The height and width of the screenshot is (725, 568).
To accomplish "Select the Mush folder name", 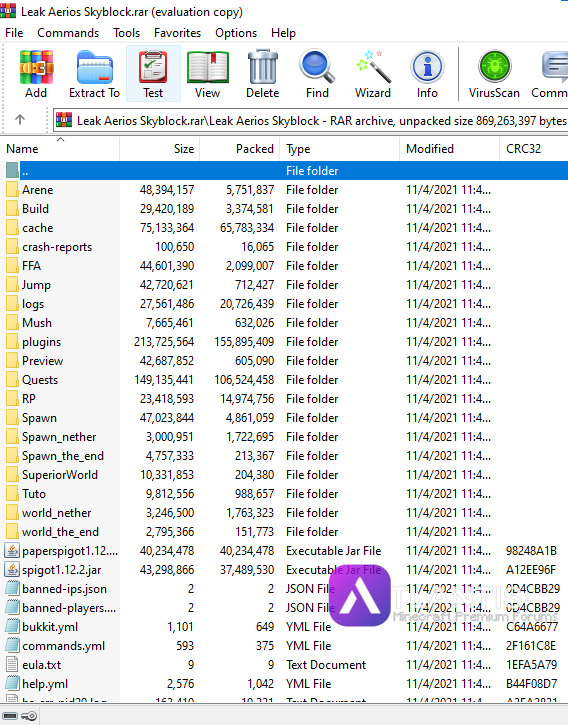I will (37, 323).
